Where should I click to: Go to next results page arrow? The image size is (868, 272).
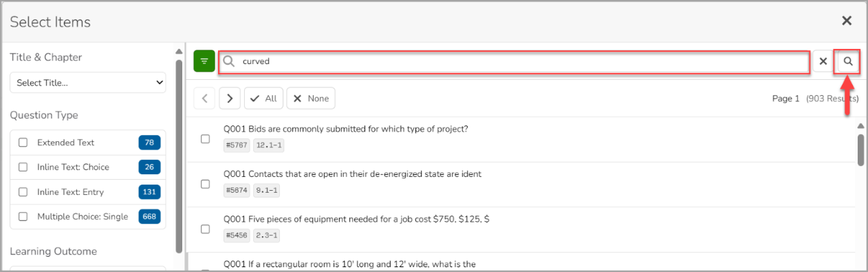(x=230, y=98)
